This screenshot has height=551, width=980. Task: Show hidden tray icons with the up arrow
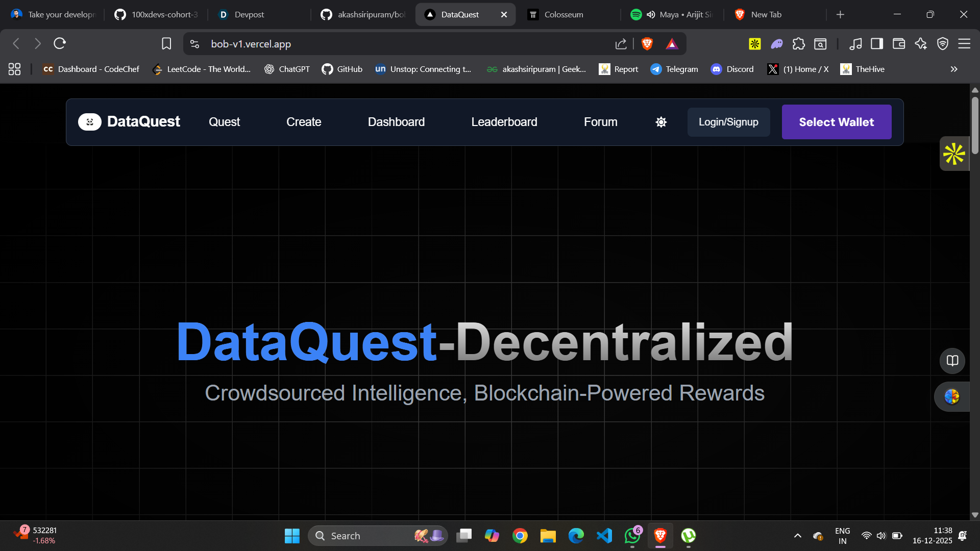pos(797,536)
